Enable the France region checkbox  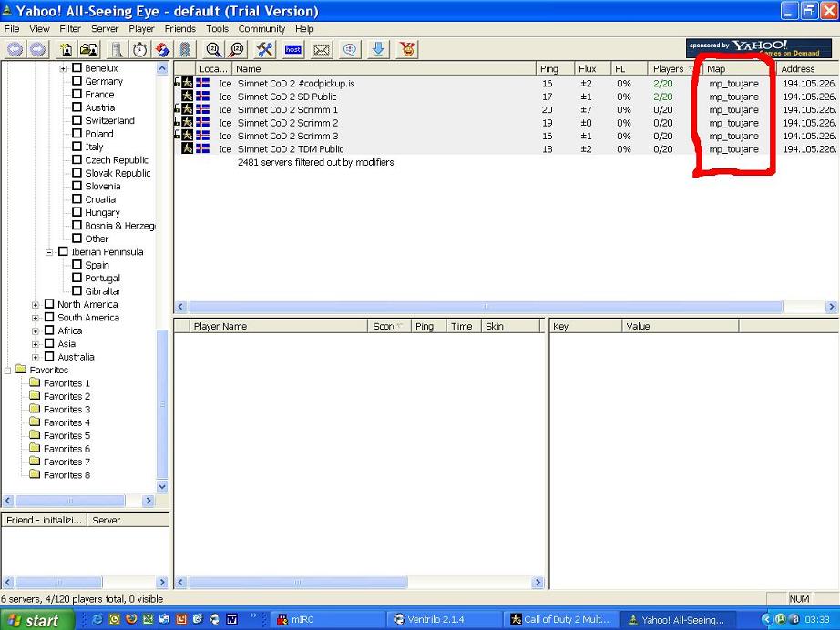77,94
